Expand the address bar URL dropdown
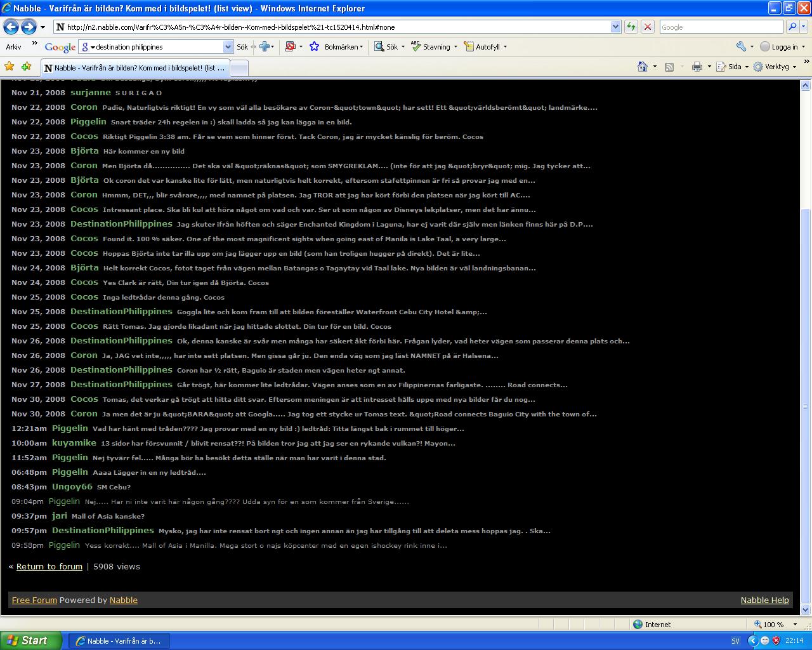Screen dimensions: 812x650 pyautogui.click(x=615, y=27)
